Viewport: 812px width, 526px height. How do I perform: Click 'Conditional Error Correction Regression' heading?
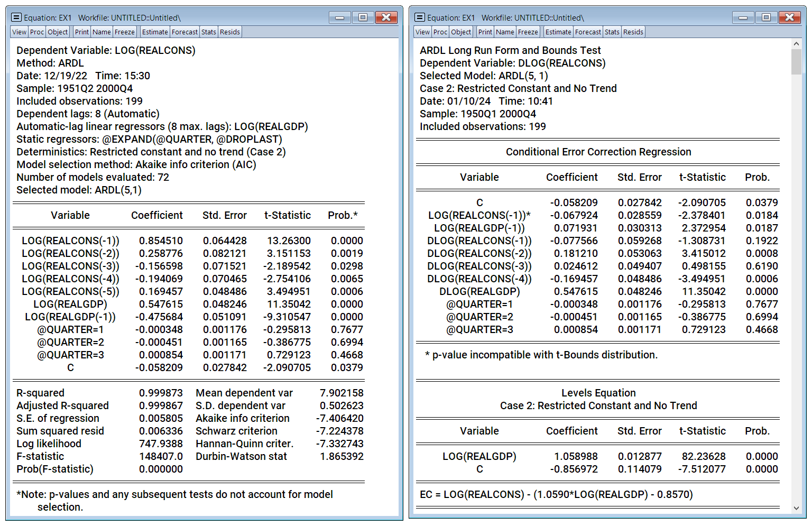[598, 152]
